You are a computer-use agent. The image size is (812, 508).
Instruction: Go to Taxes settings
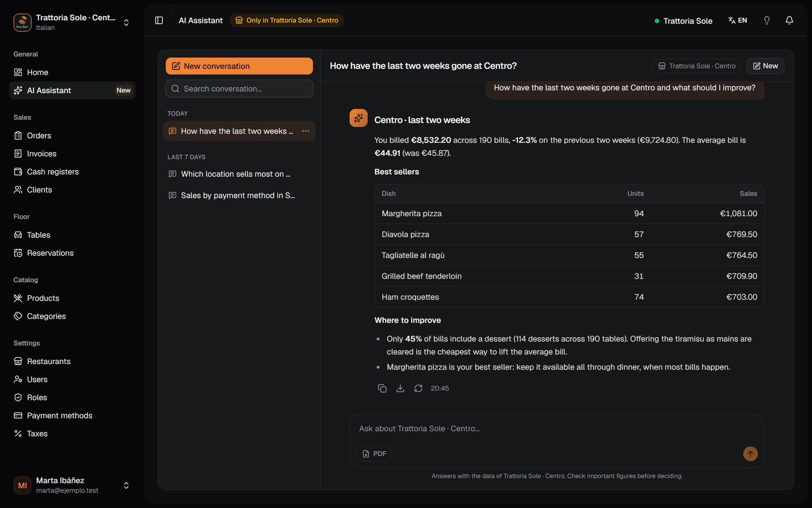pyautogui.click(x=72, y=434)
